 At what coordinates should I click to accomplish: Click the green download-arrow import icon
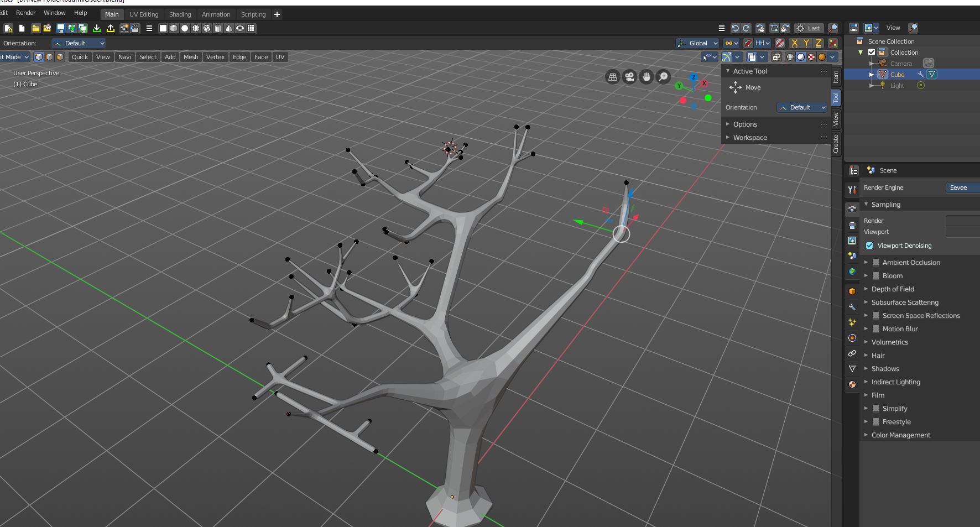coord(97,28)
